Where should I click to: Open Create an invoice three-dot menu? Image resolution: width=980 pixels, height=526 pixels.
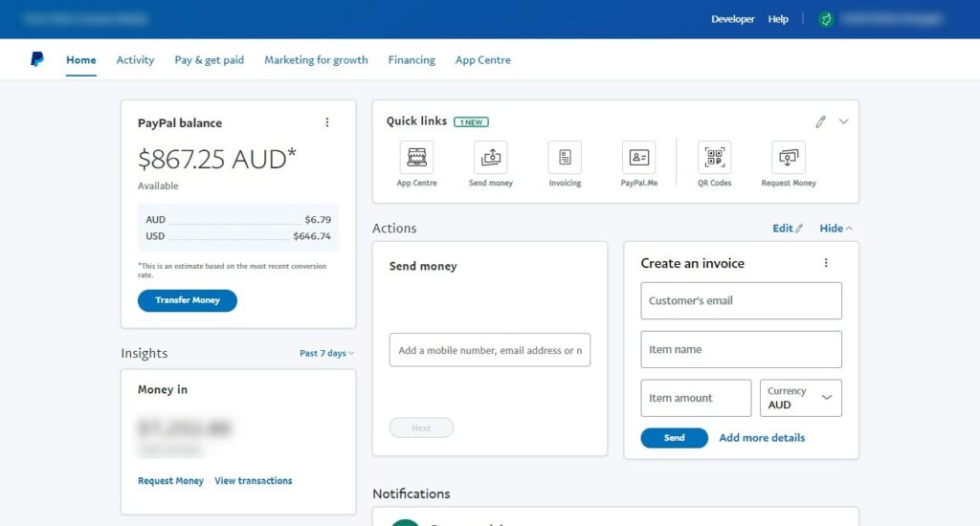click(x=826, y=263)
